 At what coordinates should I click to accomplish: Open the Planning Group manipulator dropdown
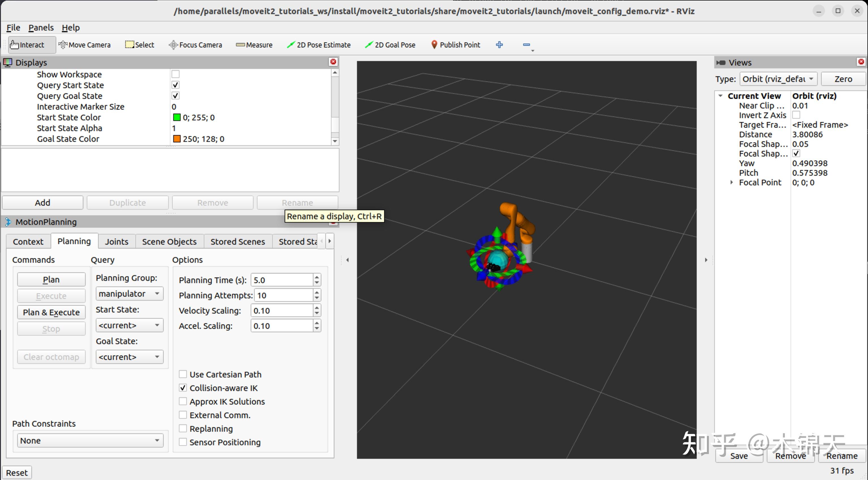(x=129, y=293)
